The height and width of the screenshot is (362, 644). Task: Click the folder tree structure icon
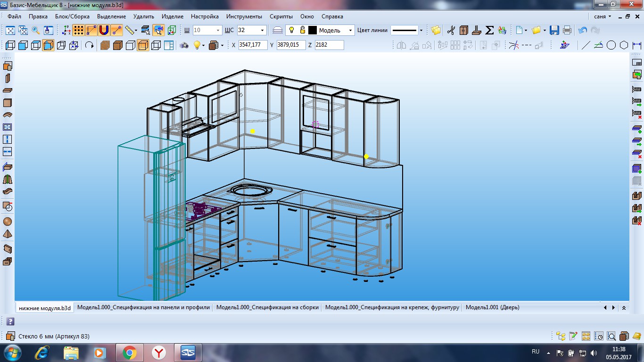coord(561,336)
